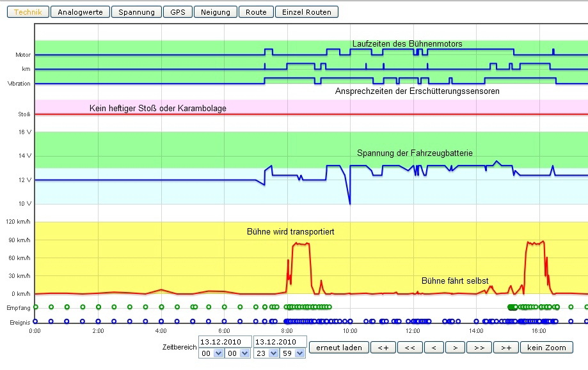Jump forward with the '>>' button
This screenshot has height=370, width=588.
click(x=479, y=348)
